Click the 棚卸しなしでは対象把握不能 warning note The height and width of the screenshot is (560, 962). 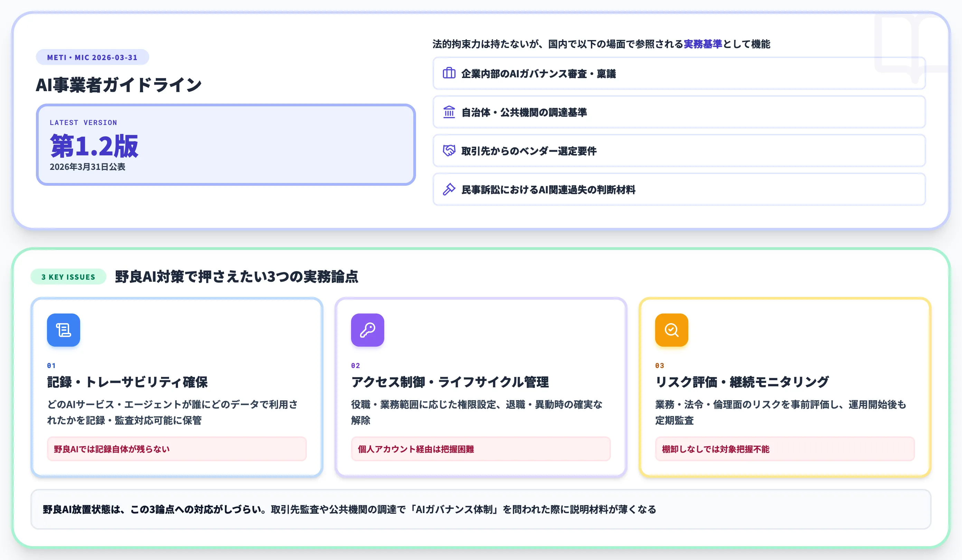(x=785, y=449)
